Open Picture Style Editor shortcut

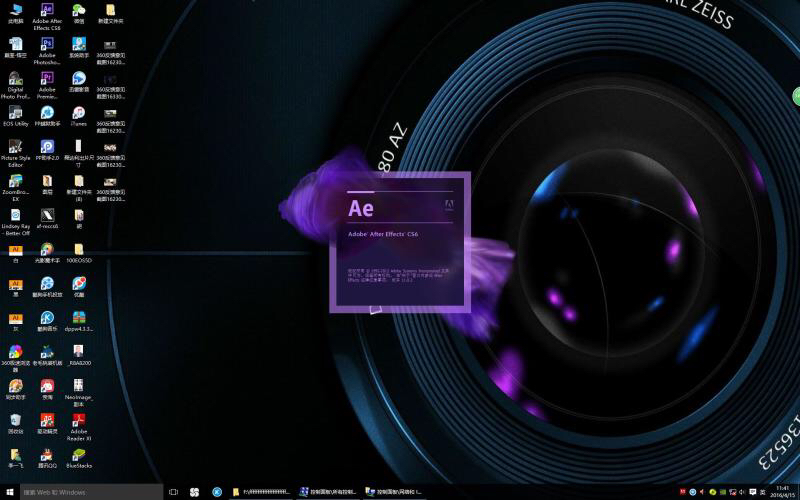click(15, 154)
